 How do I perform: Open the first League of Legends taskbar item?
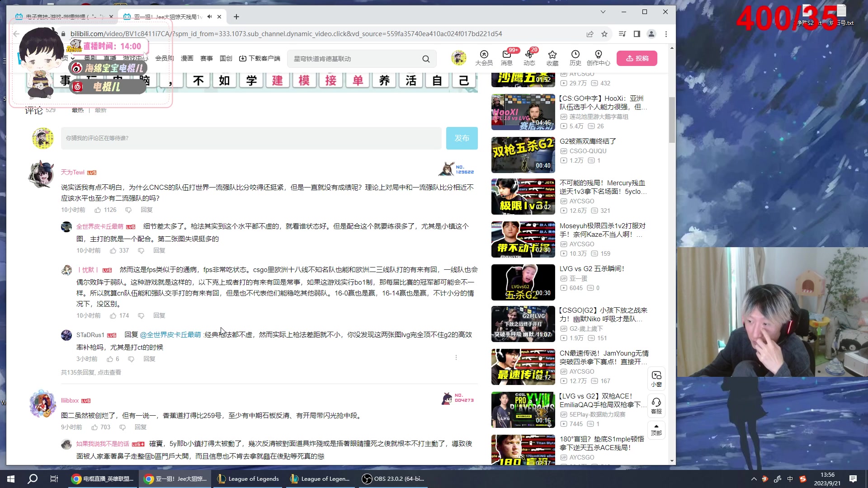[x=248, y=479]
